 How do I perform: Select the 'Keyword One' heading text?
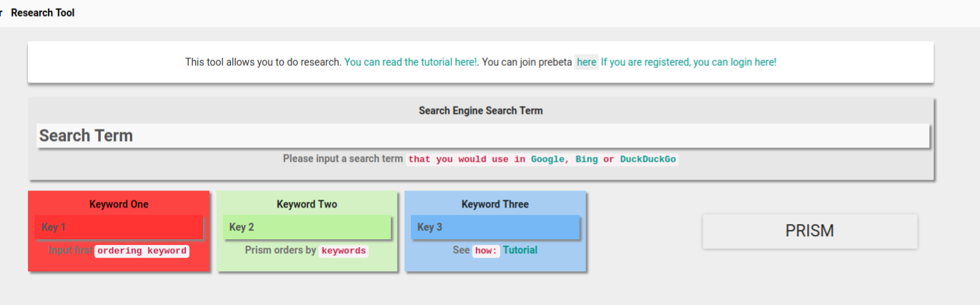coord(119,205)
